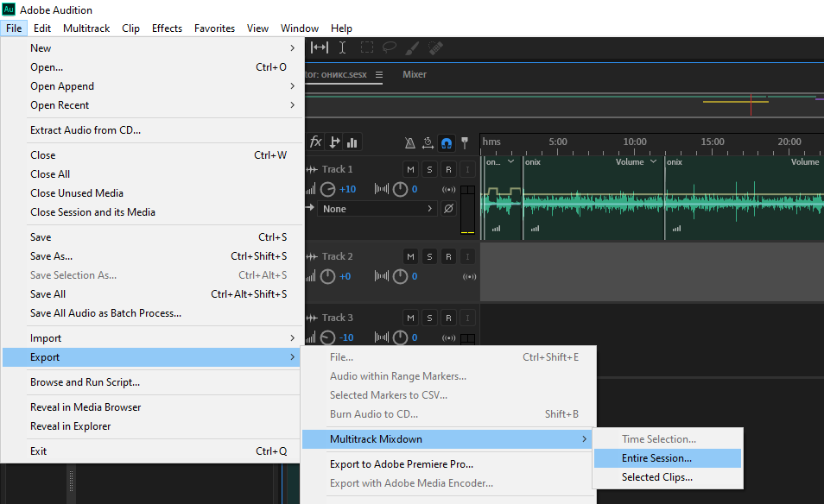Solo Track 2
This screenshot has width=824, height=504.
point(429,256)
